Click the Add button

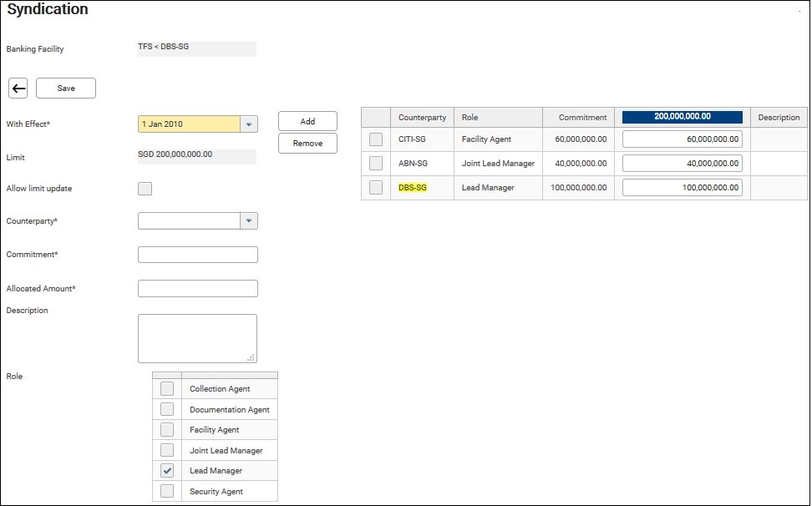[307, 121]
